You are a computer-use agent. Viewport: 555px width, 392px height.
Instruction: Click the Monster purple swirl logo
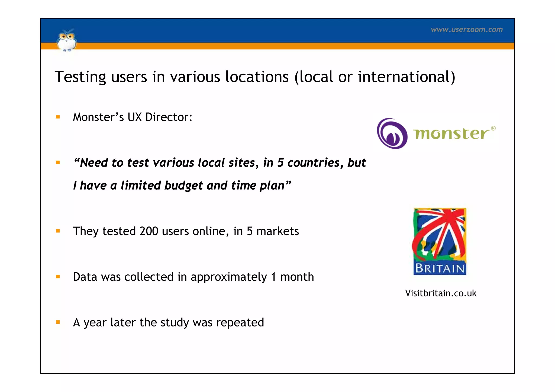tap(392, 134)
